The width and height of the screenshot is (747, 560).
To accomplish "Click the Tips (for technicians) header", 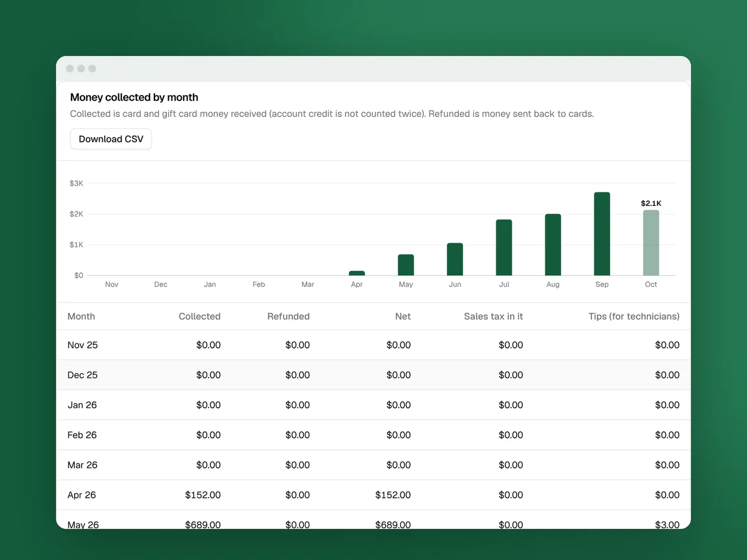I will [634, 316].
